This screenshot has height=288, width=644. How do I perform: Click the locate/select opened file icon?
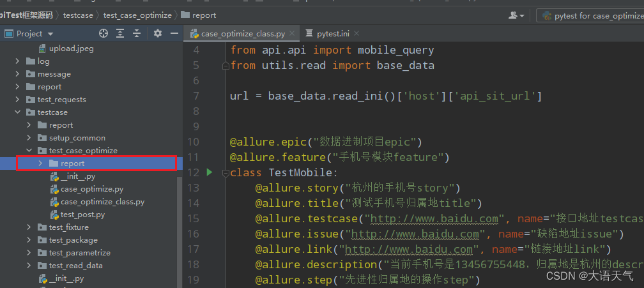pyautogui.click(x=103, y=34)
